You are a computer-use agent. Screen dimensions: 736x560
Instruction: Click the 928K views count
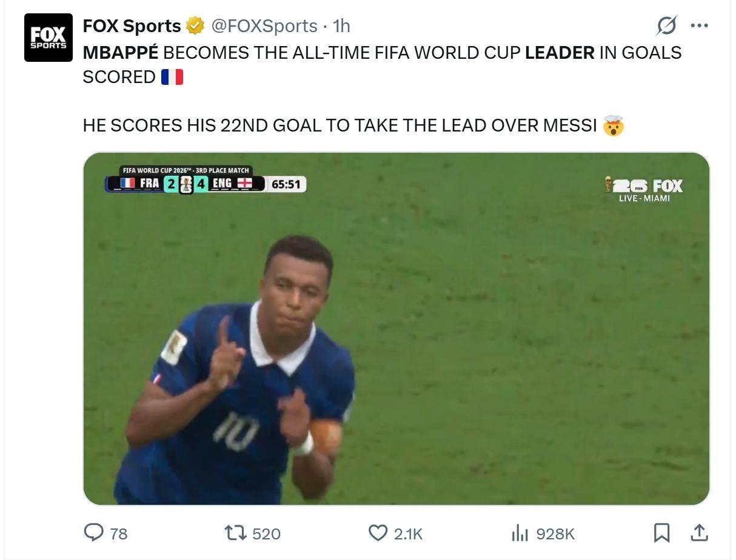(x=555, y=534)
